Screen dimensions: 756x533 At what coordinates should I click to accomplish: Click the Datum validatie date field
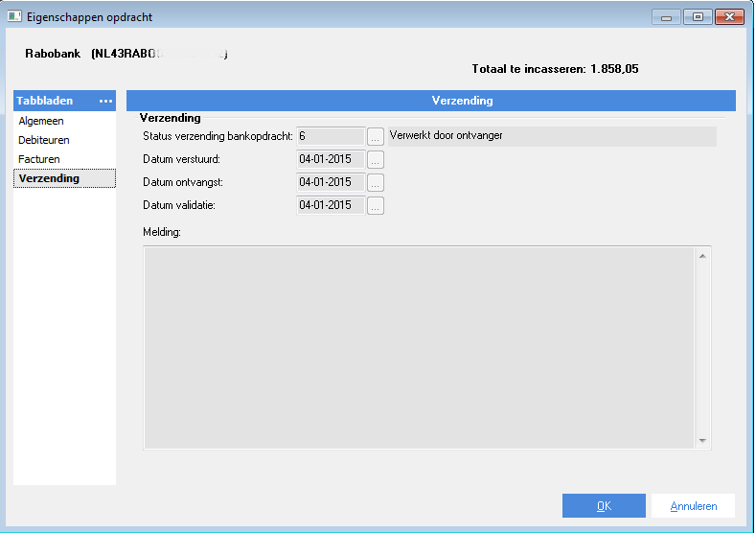[x=331, y=205]
